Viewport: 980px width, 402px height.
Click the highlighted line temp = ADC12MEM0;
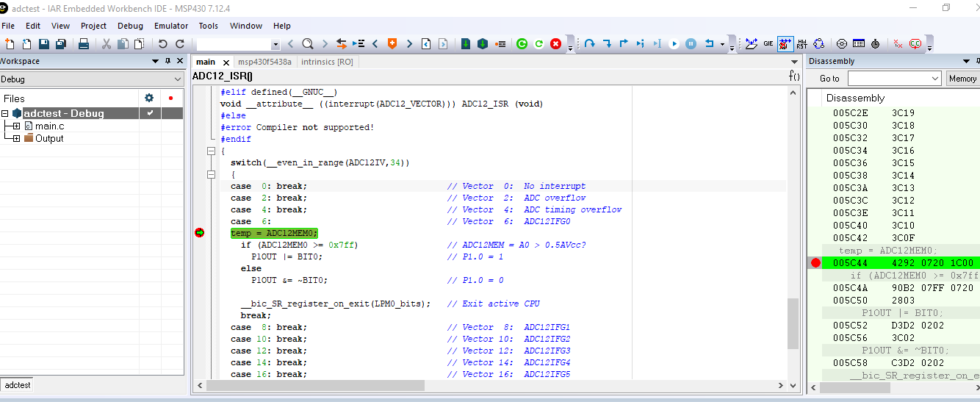pos(274,233)
